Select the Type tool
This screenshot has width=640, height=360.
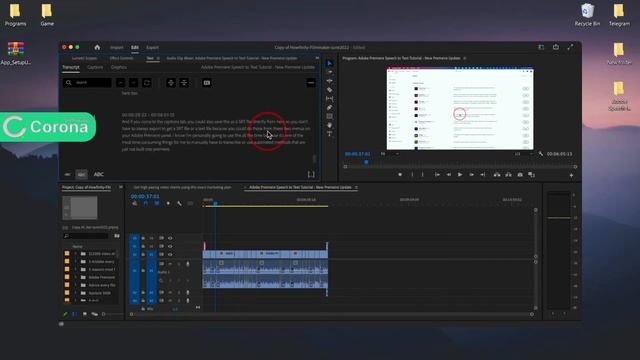329,134
